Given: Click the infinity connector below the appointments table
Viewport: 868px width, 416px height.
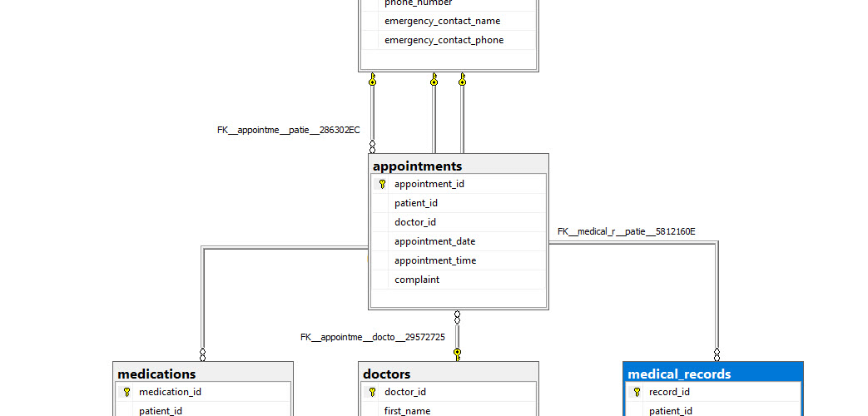Looking at the screenshot, I should pos(457,318).
